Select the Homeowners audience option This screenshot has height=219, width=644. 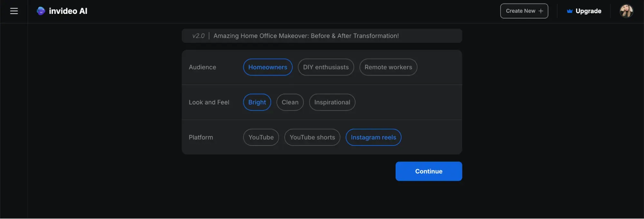(x=267, y=67)
